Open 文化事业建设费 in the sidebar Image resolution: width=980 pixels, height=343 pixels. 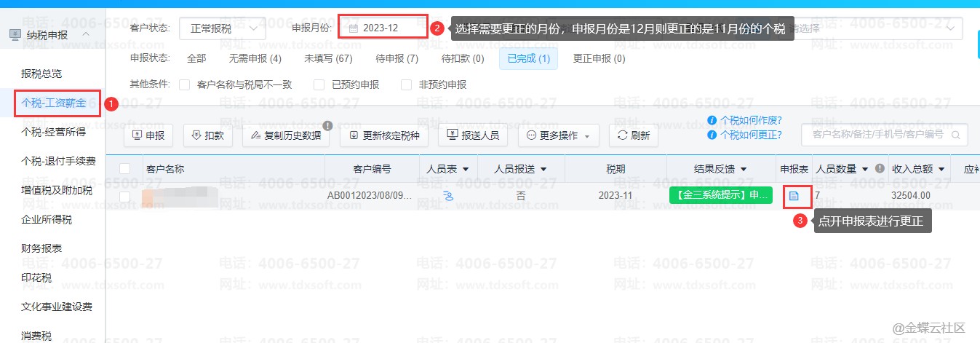pos(57,307)
